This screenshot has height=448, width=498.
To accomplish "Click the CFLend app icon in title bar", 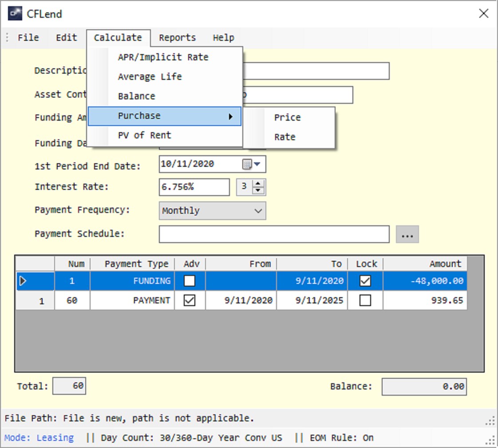I will tap(15, 14).
